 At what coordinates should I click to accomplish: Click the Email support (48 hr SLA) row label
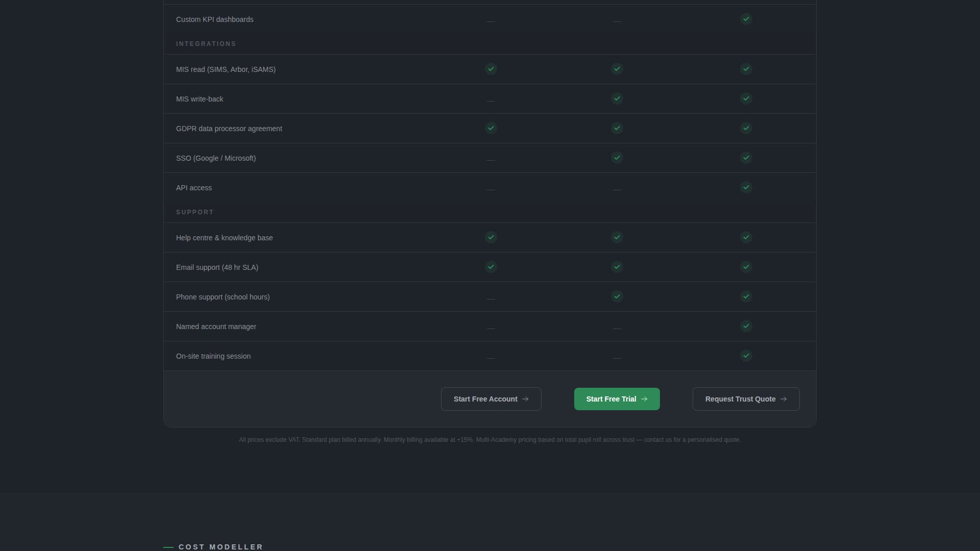pyautogui.click(x=217, y=267)
